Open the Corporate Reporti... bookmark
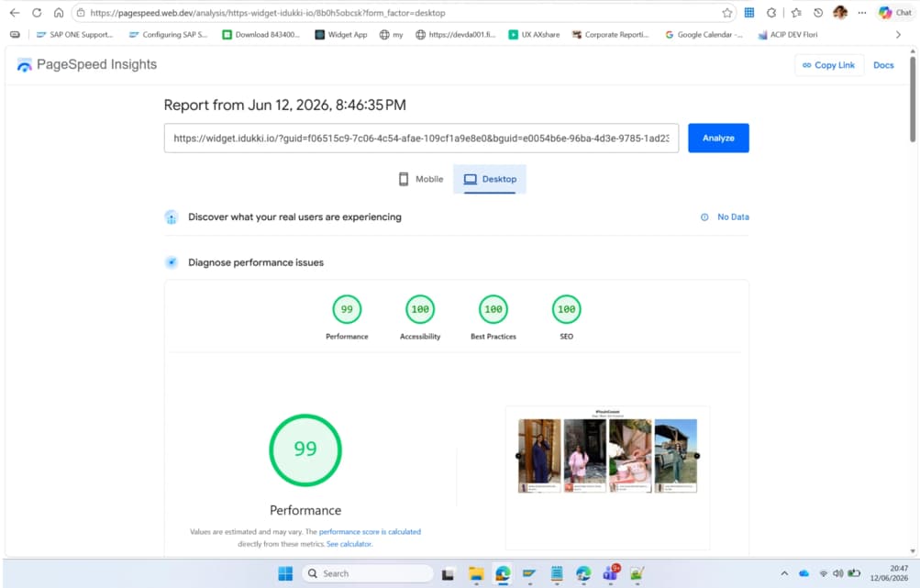Screen dimensions: 920x588 tap(611, 35)
